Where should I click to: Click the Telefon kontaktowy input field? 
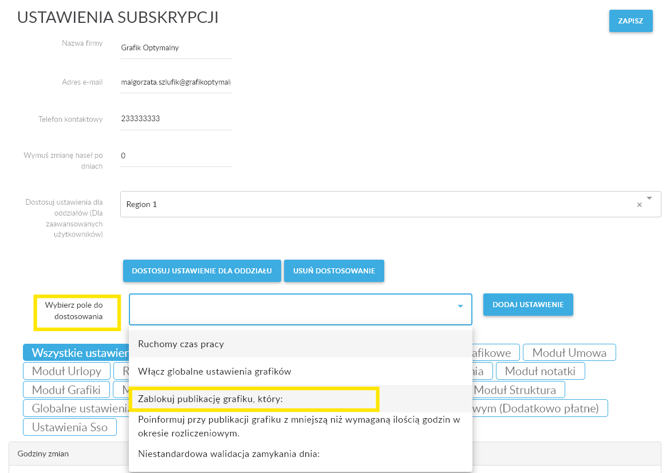tap(175, 119)
